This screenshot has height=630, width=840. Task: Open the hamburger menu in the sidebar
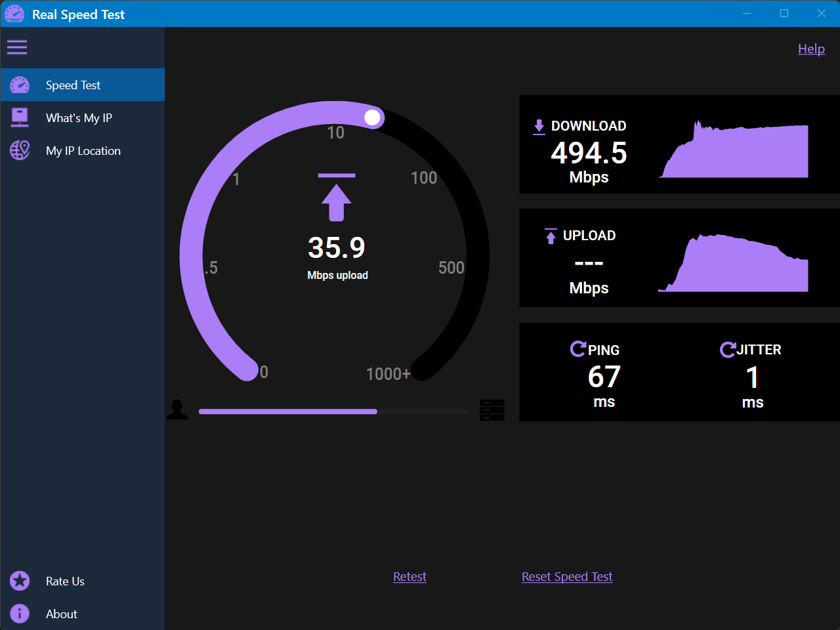click(17, 47)
